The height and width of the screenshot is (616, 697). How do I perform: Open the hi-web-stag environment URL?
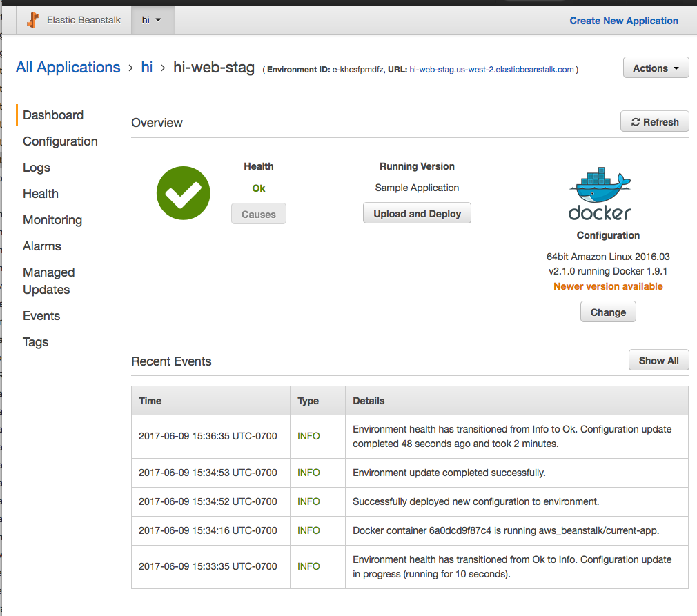pos(491,70)
